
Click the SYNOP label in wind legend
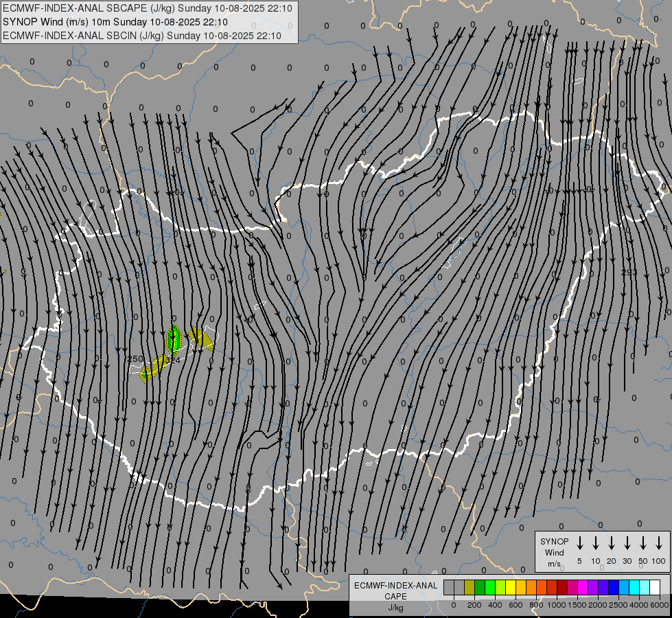point(554,542)
